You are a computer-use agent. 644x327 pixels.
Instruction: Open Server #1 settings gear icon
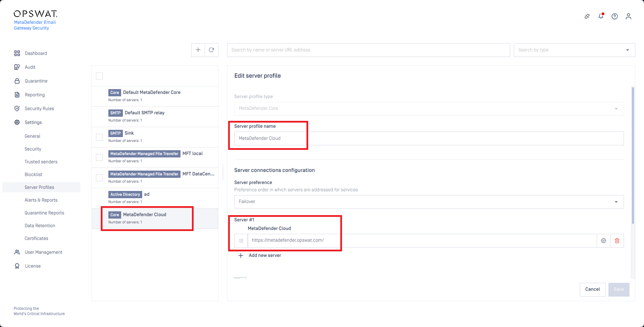point(604,241)
